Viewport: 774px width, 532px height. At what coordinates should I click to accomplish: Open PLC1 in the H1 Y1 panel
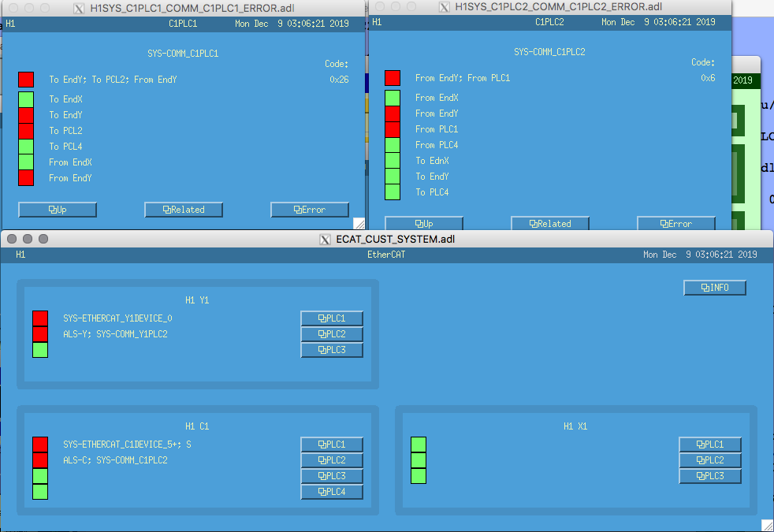point(332,318)
